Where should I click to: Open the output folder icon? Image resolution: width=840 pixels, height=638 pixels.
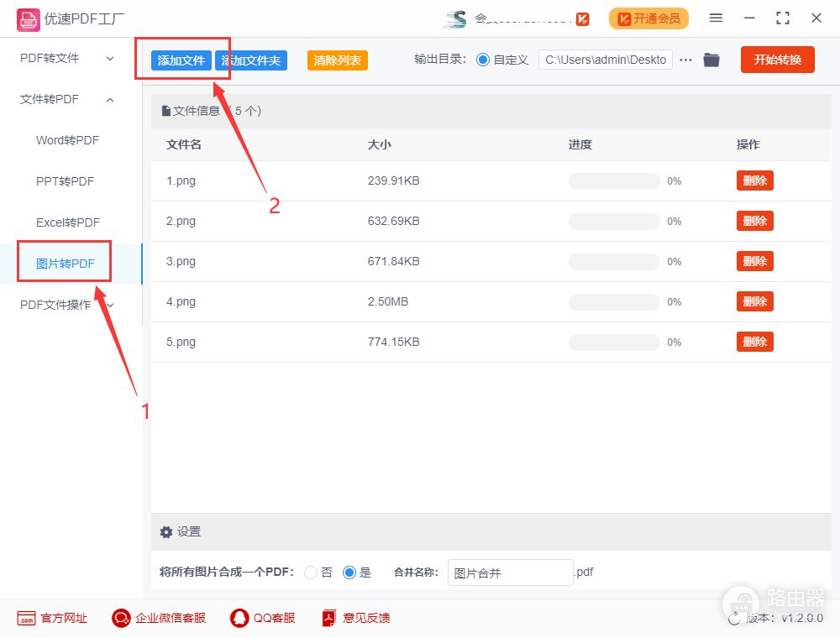[x=711, y=60]
